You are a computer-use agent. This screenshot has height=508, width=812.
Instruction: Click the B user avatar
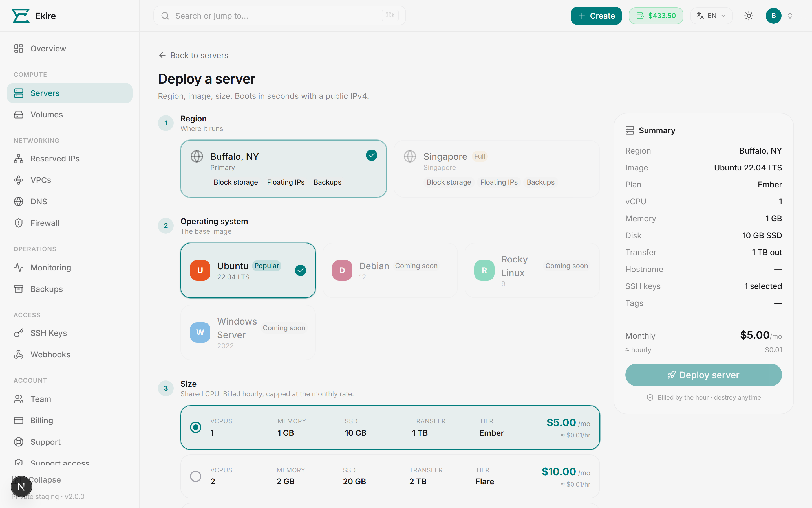tap(773, 16)
